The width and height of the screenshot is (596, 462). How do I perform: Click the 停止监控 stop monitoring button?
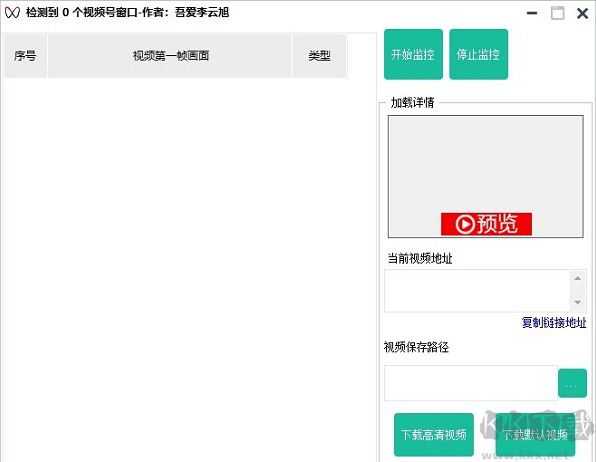pyautogui.click(x=478, y=54)
